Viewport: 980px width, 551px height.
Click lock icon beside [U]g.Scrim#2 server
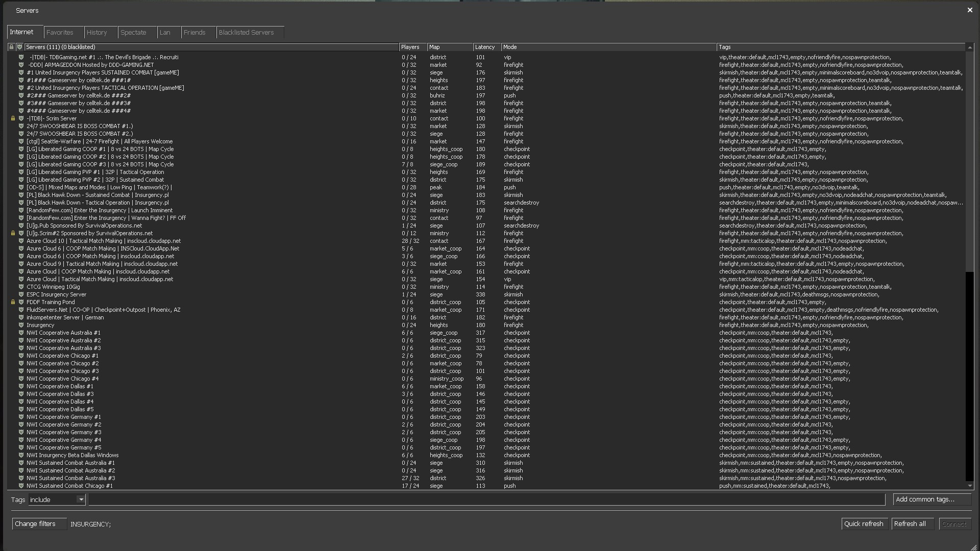tap(13, 233)
